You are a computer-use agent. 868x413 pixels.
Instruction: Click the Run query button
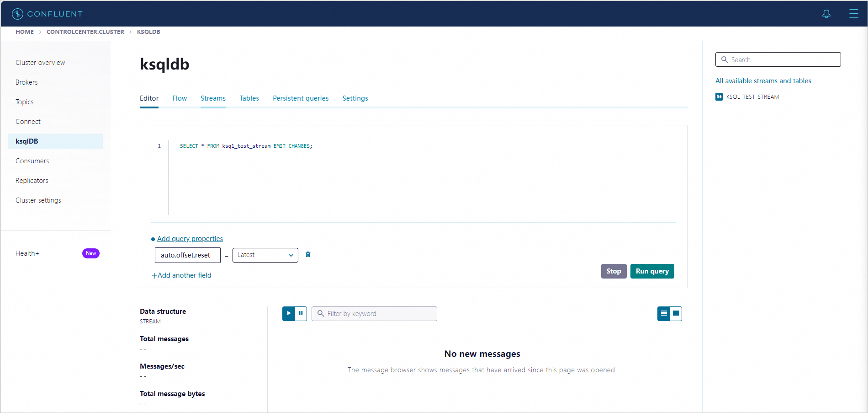(652, 271)
